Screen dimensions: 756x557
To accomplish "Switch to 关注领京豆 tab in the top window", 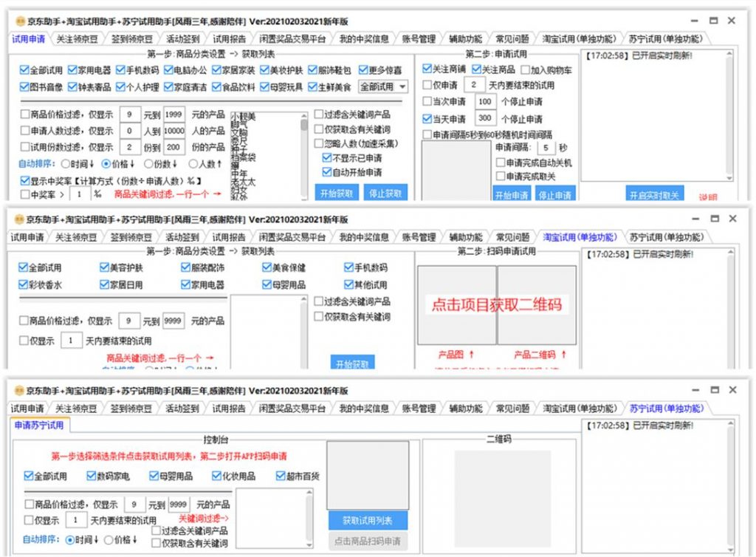I will tap(77, 39).
